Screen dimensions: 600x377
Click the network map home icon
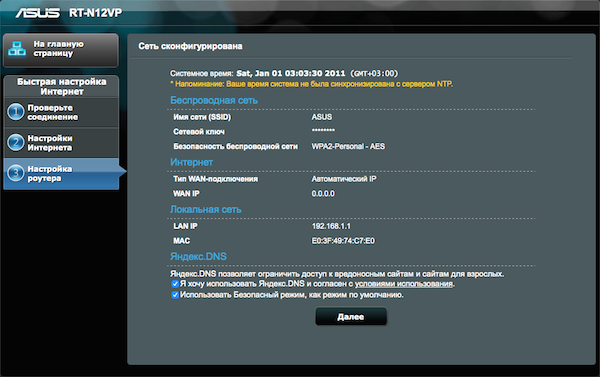click(x=17, y=49)
